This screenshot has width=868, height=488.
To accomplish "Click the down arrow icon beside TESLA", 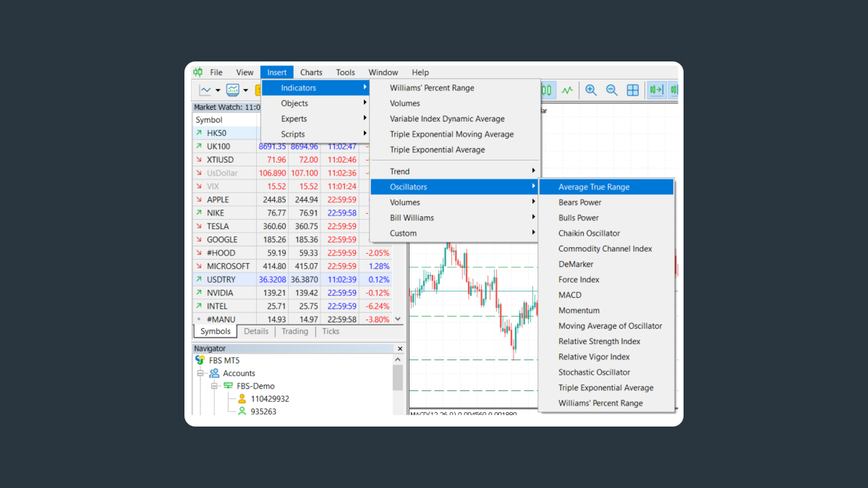I will 199,226.
